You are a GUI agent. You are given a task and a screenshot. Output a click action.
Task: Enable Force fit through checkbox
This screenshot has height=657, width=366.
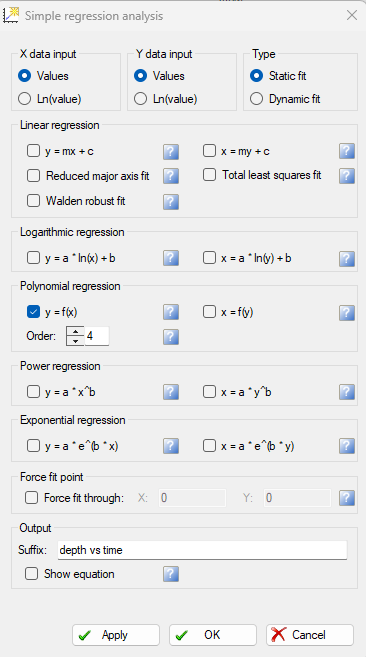tap(31, 498)
